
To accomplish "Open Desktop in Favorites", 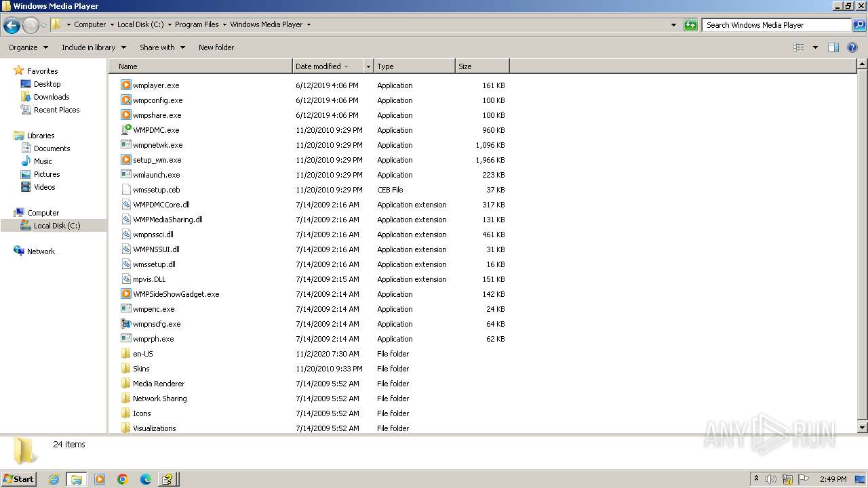I will pos(47,84).
